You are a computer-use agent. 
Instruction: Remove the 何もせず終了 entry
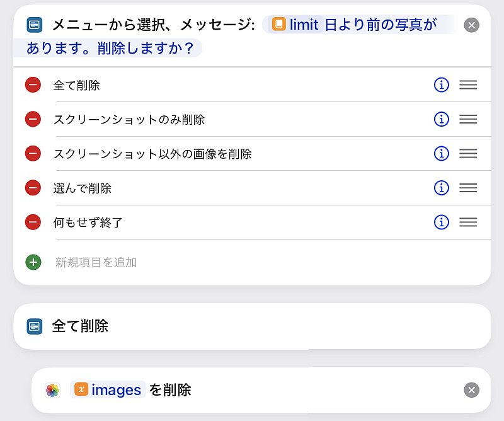pyautogui.click(x=33, y=222)
